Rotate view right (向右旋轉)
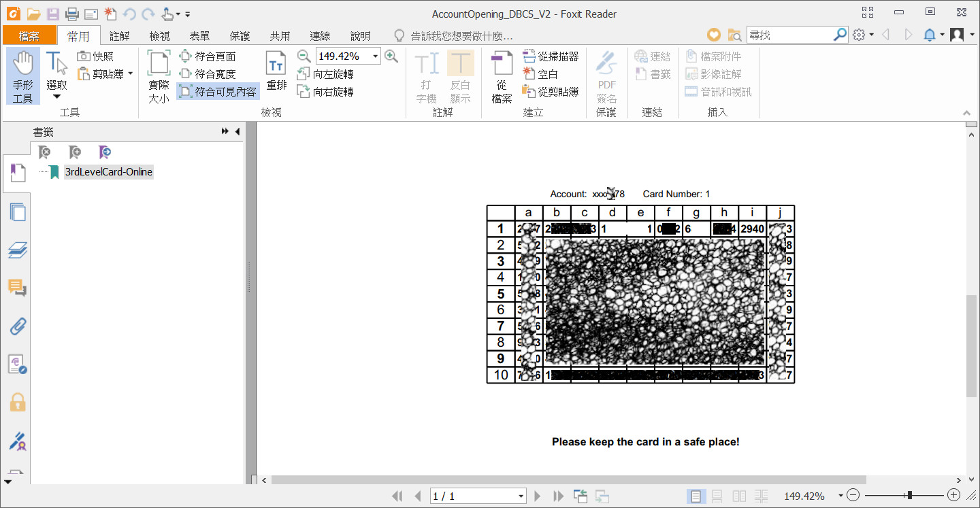980x508 pixels. [x=326, y=92]
